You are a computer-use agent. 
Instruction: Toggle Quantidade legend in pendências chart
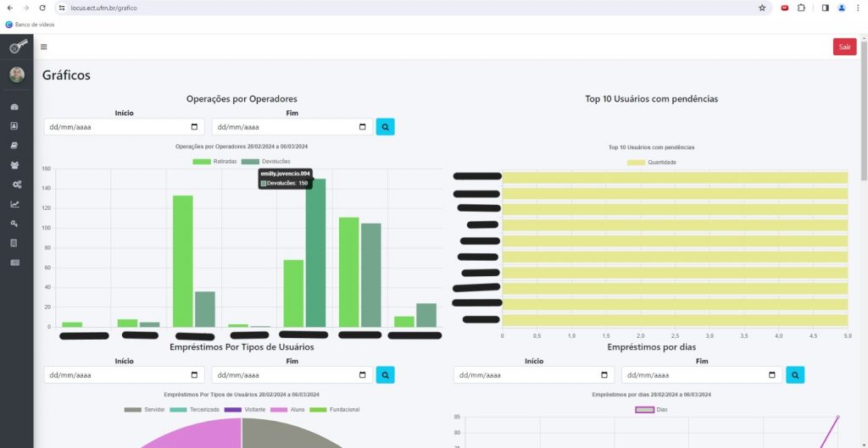651,162
